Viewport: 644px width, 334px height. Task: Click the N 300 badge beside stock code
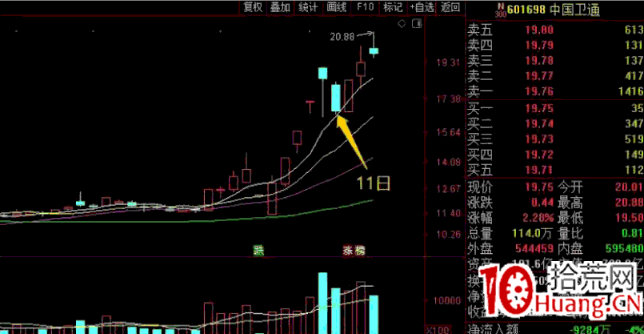point(500,10)
